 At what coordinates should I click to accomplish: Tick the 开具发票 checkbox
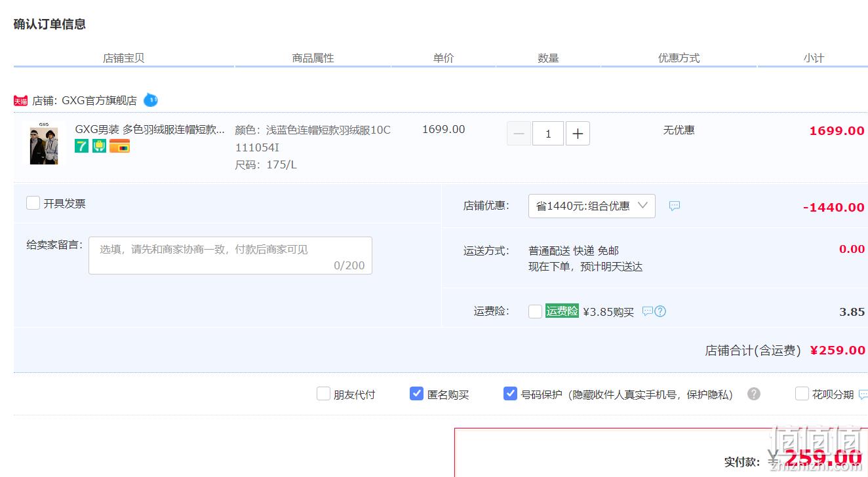(33, 203)
